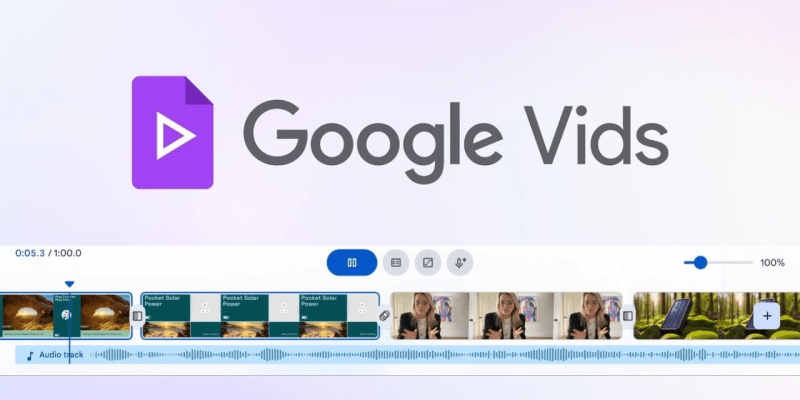
Task: Click the fit-to-screen resize icon
Action: pyautogui.click(x=428, y=262)
